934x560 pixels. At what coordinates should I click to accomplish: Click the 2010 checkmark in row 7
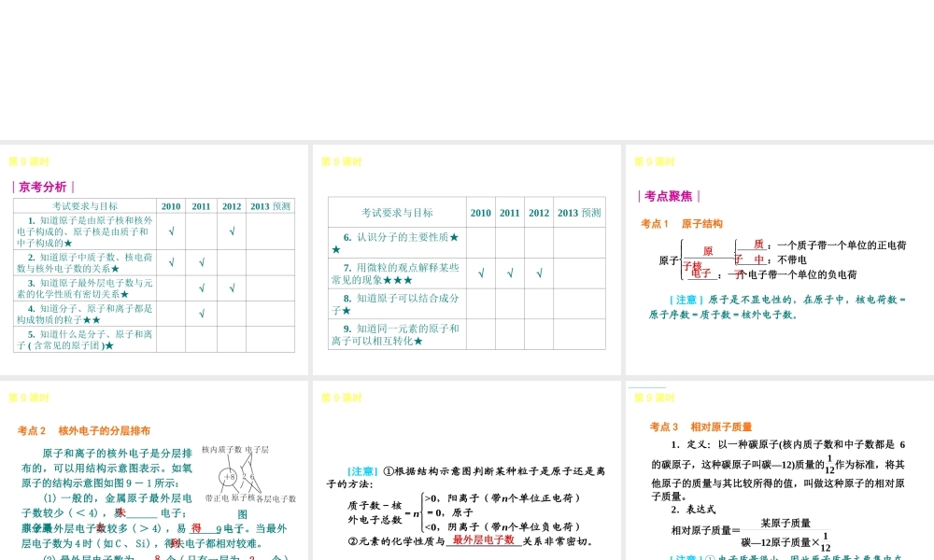click(x=481, y=273)
